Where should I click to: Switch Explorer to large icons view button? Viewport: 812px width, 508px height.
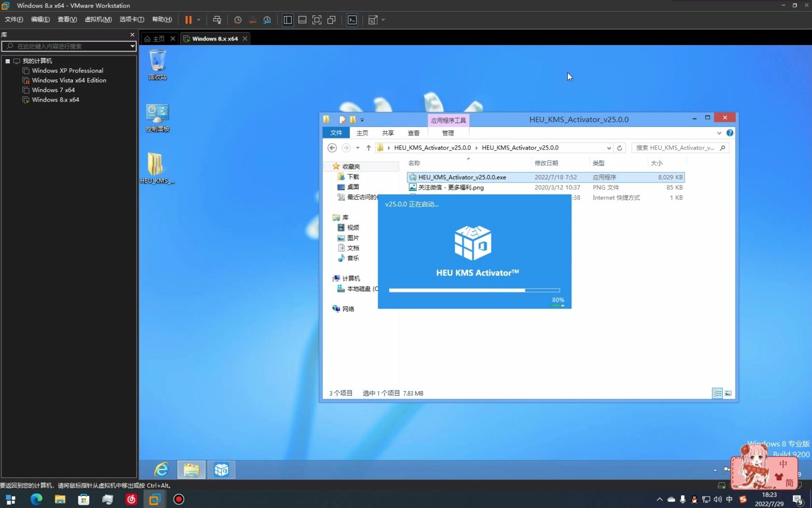coord(728,393)
